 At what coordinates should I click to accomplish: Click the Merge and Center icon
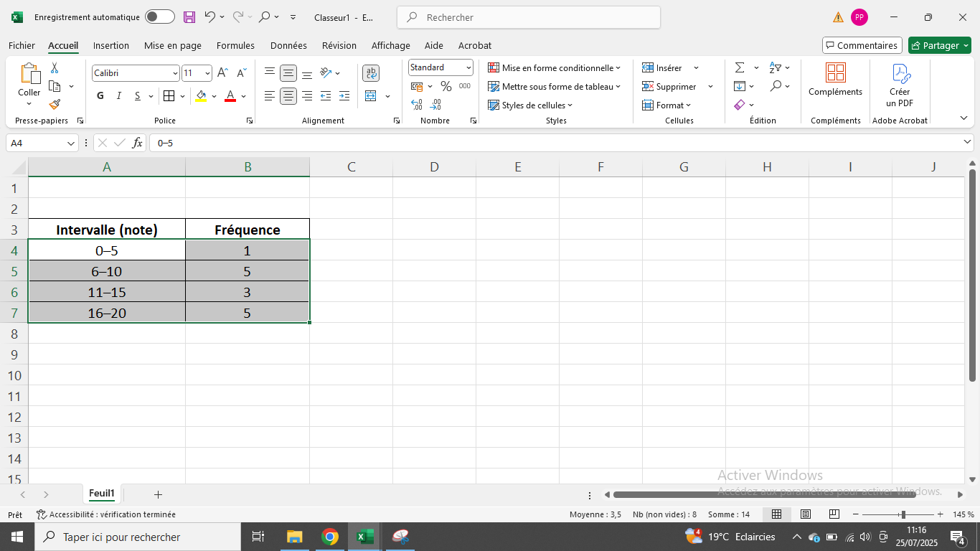pyautogui.click(x=371, y=96)
